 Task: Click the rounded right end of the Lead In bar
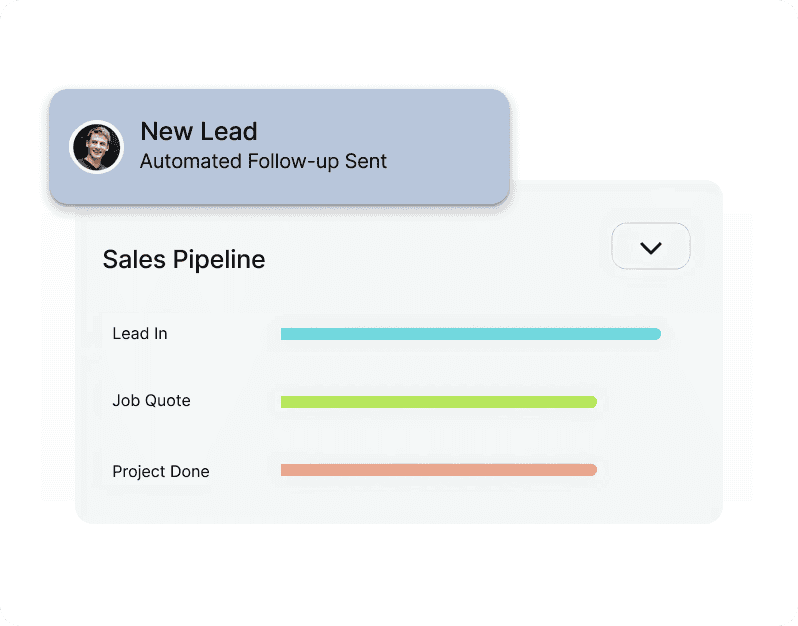(655, 334)
